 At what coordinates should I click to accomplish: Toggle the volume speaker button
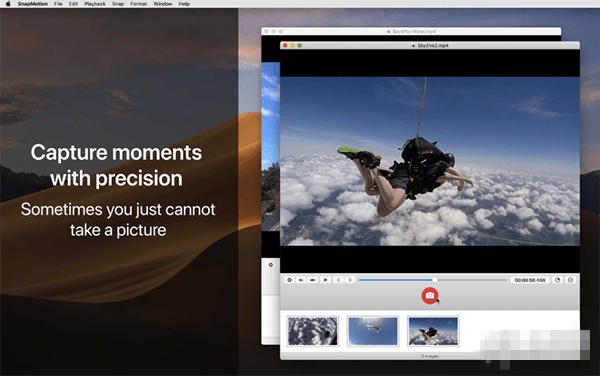[x=301, y=280]
